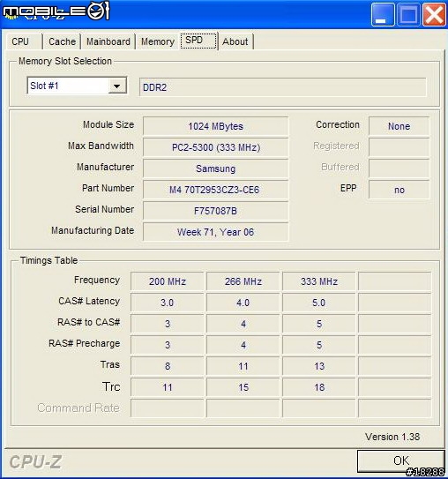Viewport: 448px width, 479px height.
Task: Click Tras value 8
Action: point(167,366)
